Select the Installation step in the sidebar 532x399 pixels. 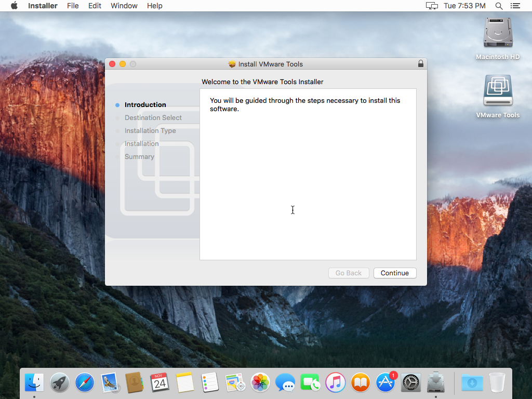(x=141, y=144)
